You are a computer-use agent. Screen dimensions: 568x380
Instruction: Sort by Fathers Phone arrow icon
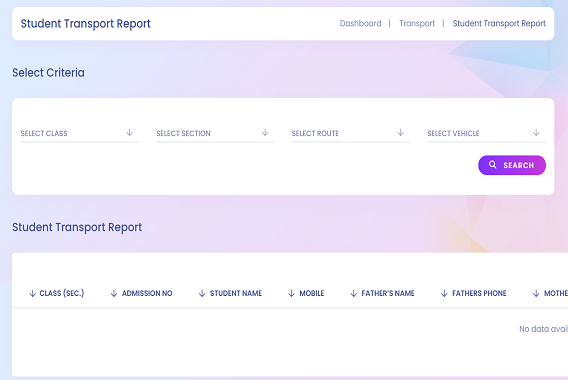tap(444, 293)
